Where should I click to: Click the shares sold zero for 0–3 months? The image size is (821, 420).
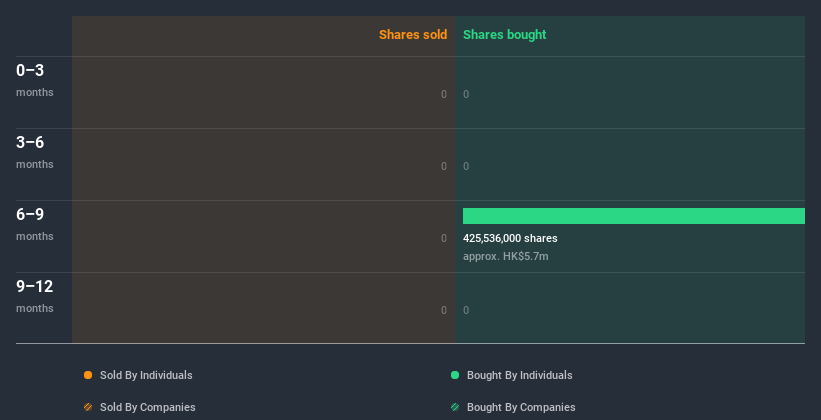tap(444, 94)
